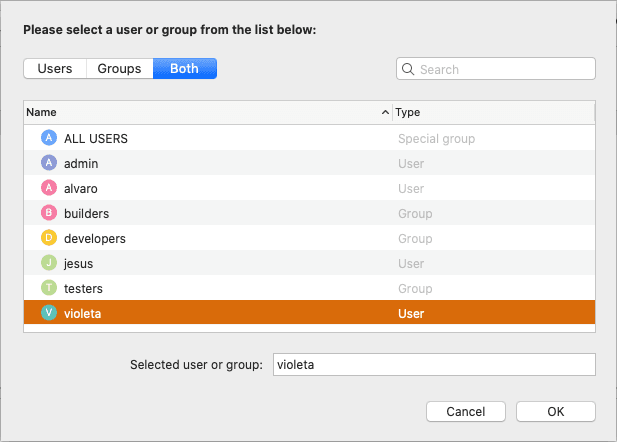Screen dimensions: 617x442
Task: Click the builders group avatar icon
Action: 49,213
